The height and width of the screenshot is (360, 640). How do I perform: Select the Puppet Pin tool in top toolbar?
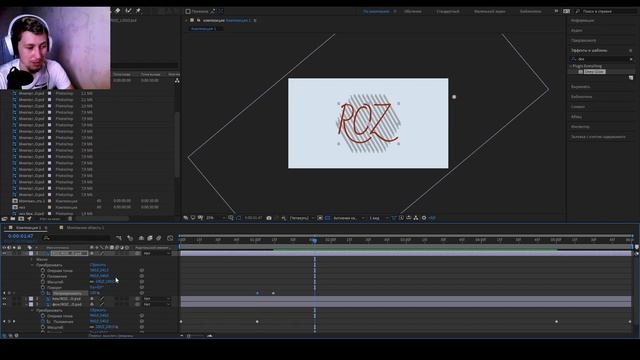coord(138,11)
